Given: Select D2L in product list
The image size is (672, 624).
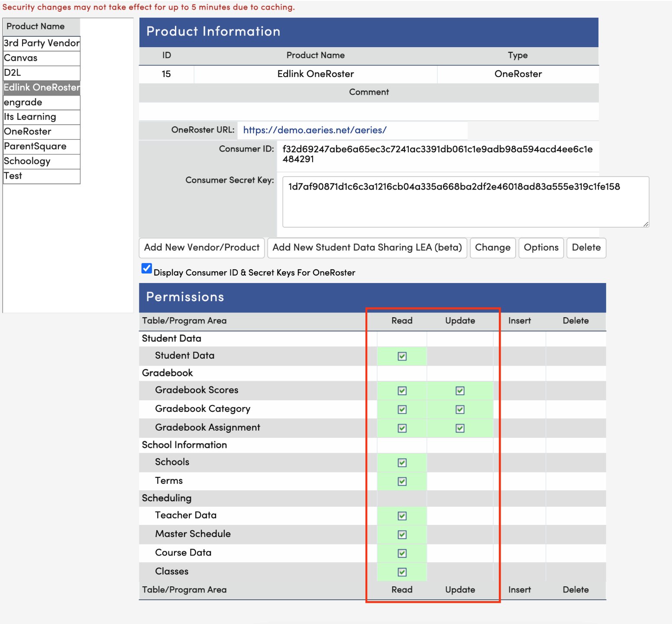Looking at the screenshot, I should pyautogui.click(x=42, y=73).
